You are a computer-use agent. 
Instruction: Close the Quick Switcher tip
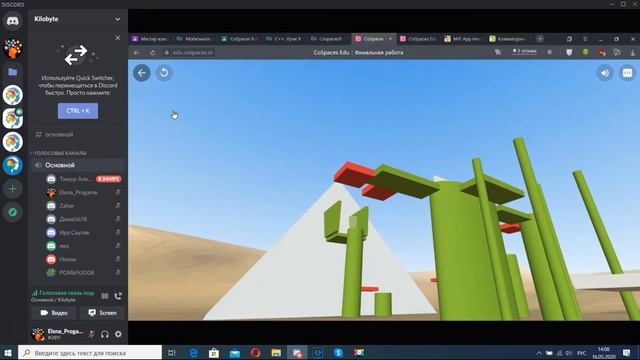[118, 38]
